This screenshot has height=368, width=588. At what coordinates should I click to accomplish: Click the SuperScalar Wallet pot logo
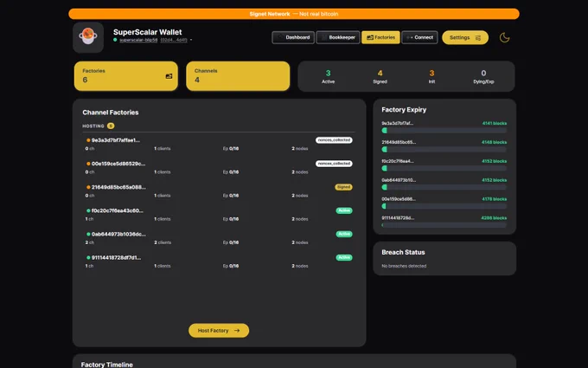coord(88,37)
